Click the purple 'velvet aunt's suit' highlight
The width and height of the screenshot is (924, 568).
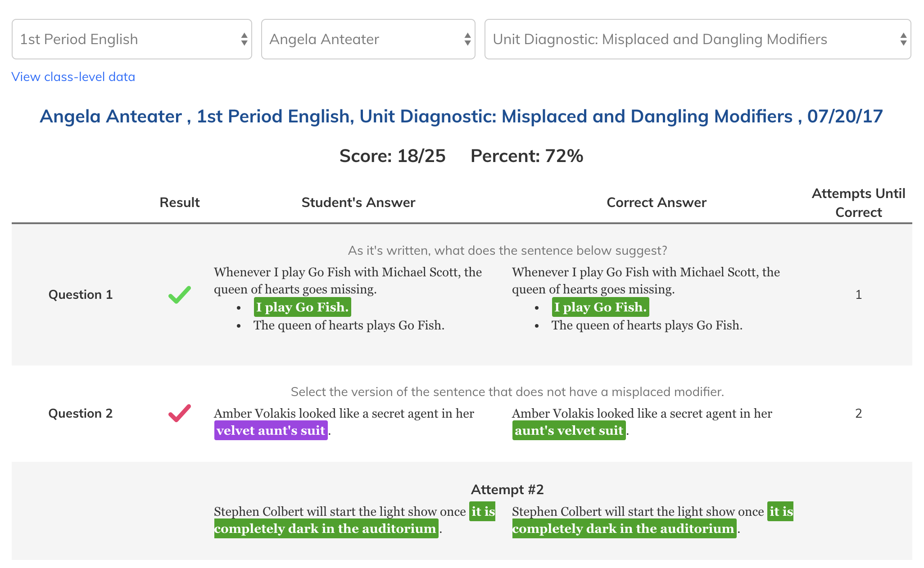coord(271,430)
